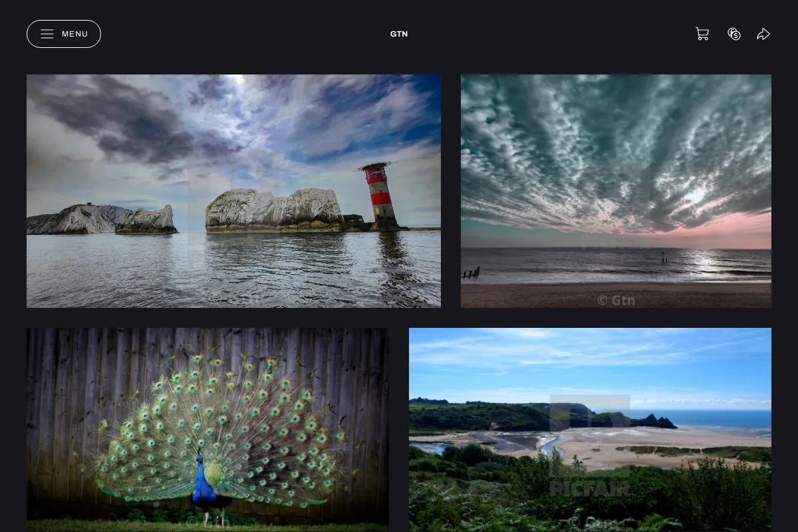Open the shopping cart
Screen dimensions: 798x532
pyautogui.click(x=702, y=34)
